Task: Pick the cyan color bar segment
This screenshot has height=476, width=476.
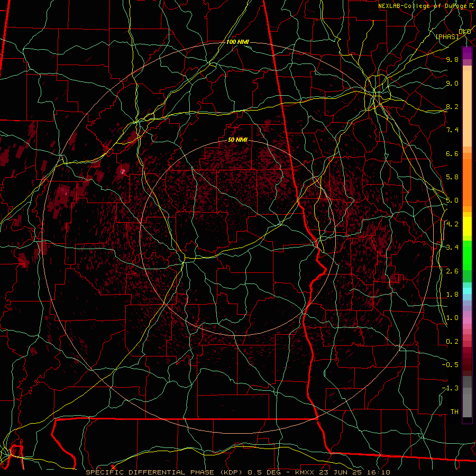Action: [x=467, y=290]
